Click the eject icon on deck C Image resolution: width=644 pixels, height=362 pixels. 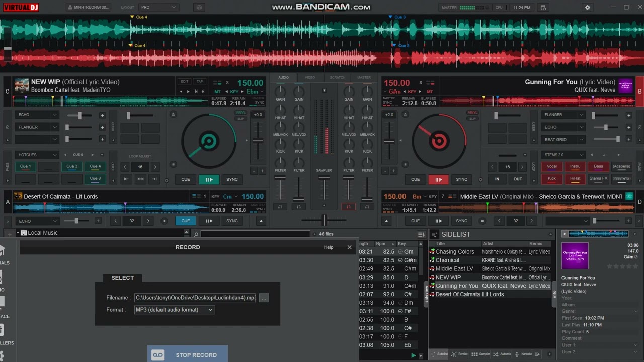[x=173, y=114]
